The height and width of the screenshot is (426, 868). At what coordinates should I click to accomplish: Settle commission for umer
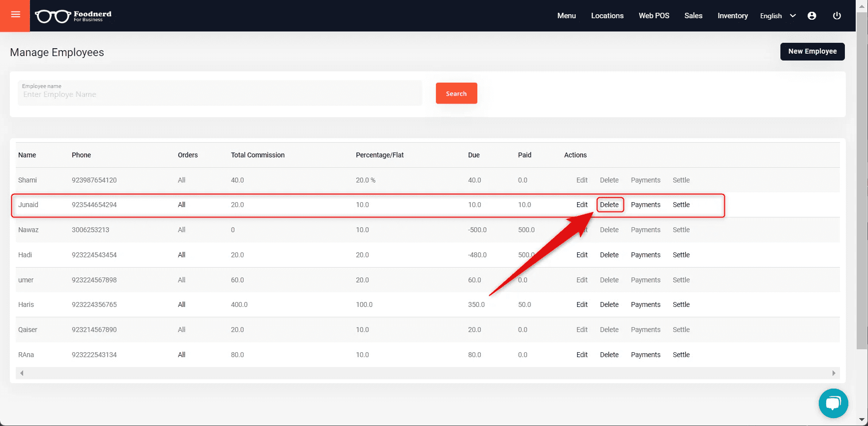[x=681, y=280]
